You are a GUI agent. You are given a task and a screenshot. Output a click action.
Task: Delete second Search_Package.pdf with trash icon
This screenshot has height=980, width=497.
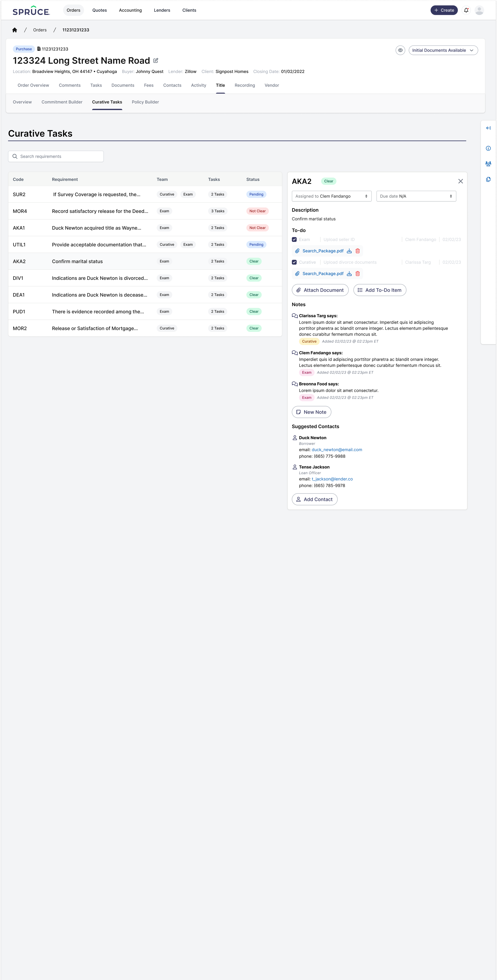[x=358, y=273]
